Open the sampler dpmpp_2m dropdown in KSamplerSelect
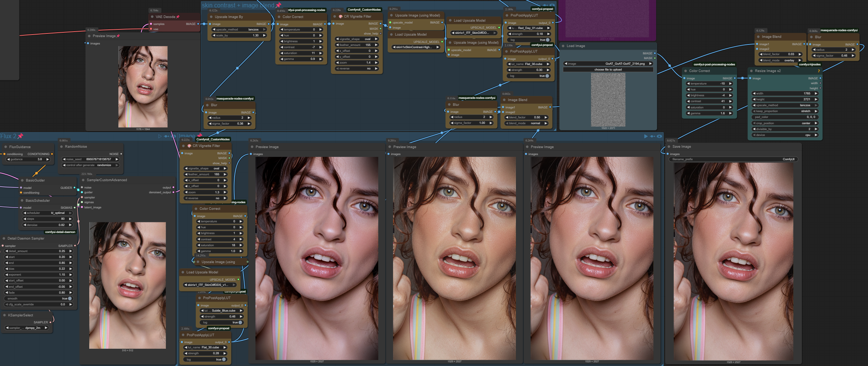Screen dimensions: 868x366 [x=26, y=328]
